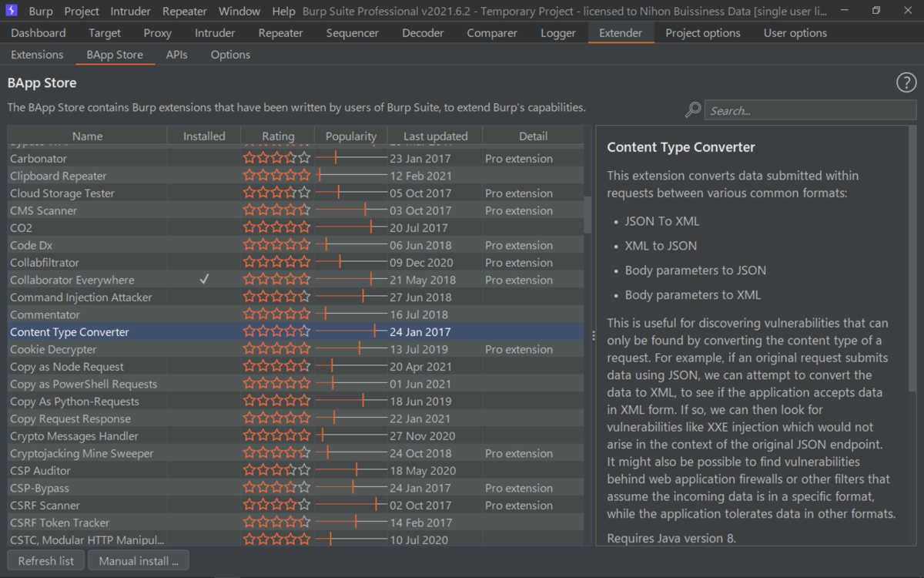This screenshot has width=924, height=578.
Task: Switch to the Proxy tab
Action: pyautogui.click(x=158, y=33)
